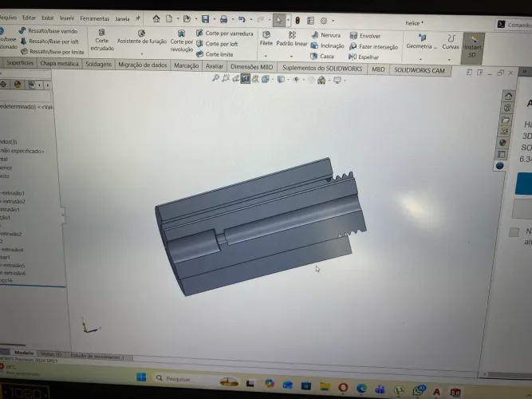Click the Padrão linear tool icon

coord(292,39)
